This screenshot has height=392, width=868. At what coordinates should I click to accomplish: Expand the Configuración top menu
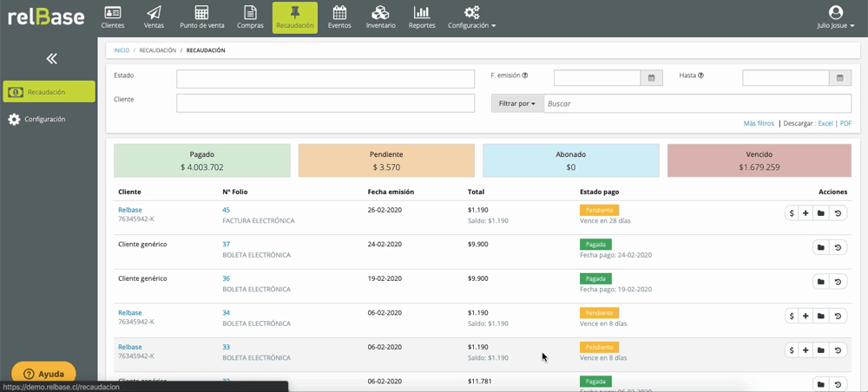tap(471, 17)
